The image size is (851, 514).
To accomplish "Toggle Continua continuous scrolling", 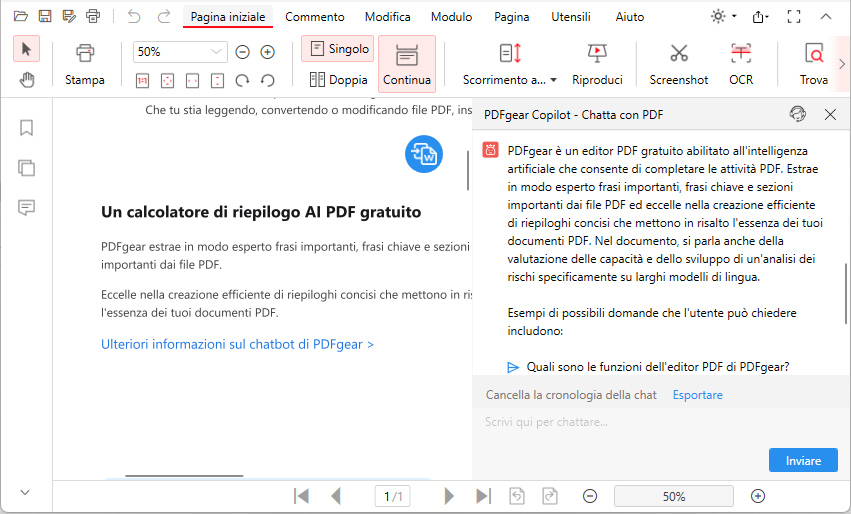I will pos(407,64).
